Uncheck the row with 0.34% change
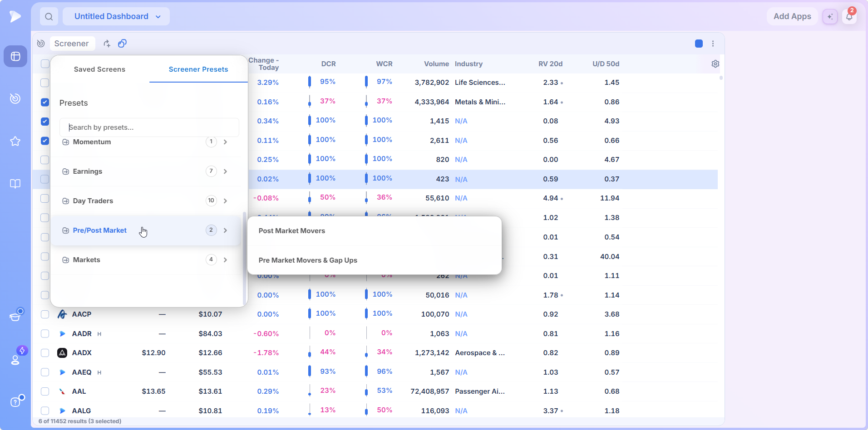The width and height of the screenshot is (868, 430). 44,122
